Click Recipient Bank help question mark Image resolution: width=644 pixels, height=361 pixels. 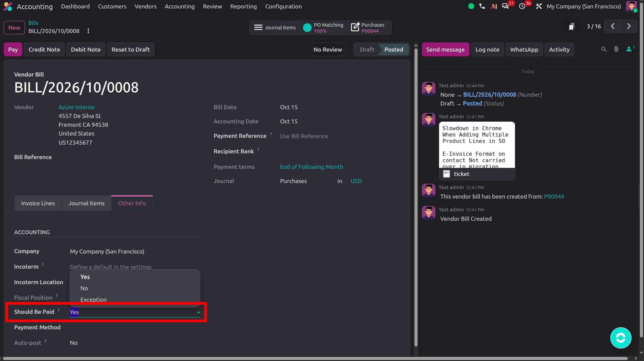pyautogui.click(x=258, y=150)
